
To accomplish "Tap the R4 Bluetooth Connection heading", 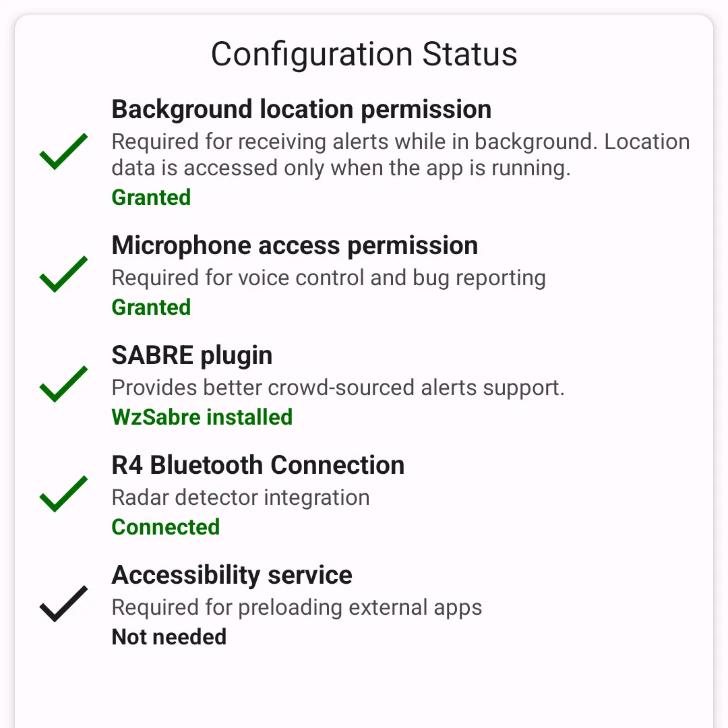I will pos(257,465).
